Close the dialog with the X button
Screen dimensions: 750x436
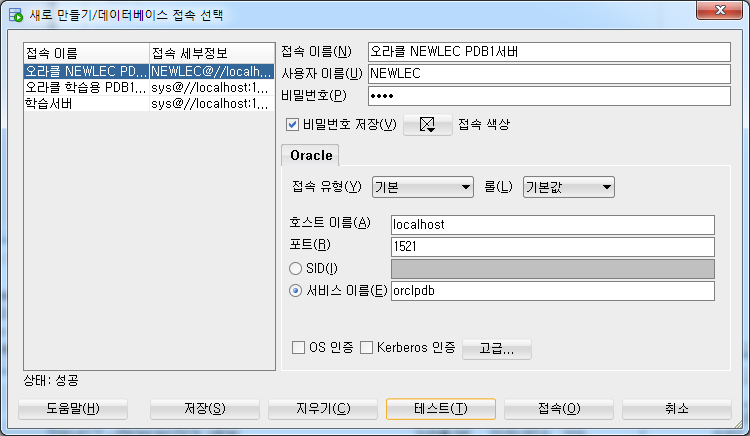[x=719, y=10]
